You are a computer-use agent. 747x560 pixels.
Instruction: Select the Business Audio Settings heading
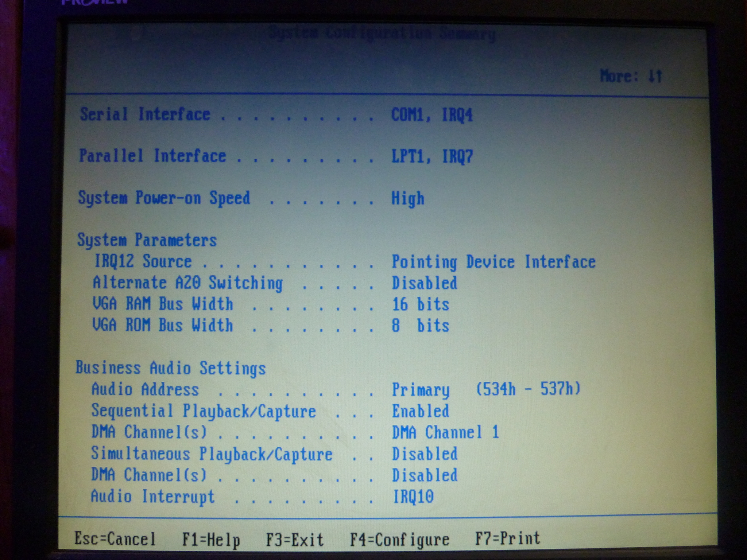171,368
